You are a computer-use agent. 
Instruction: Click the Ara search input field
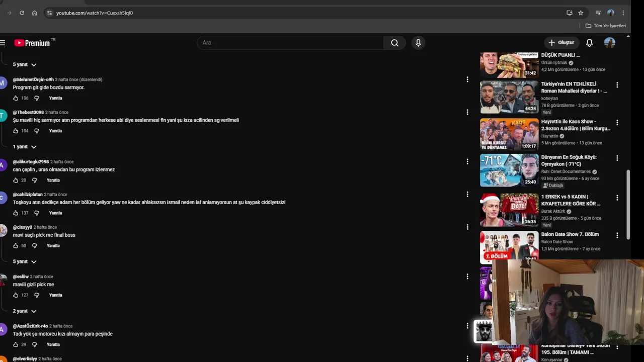click(290, 43)
